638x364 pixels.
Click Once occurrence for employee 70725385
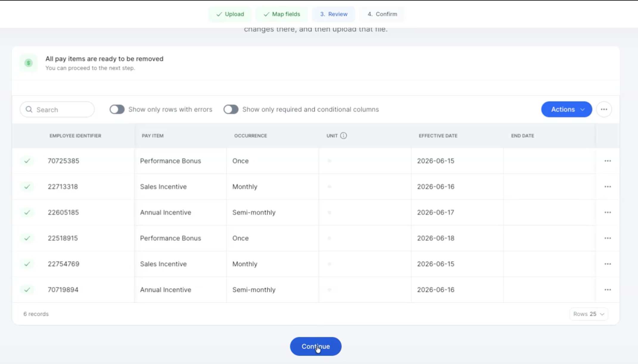[240, 161]
